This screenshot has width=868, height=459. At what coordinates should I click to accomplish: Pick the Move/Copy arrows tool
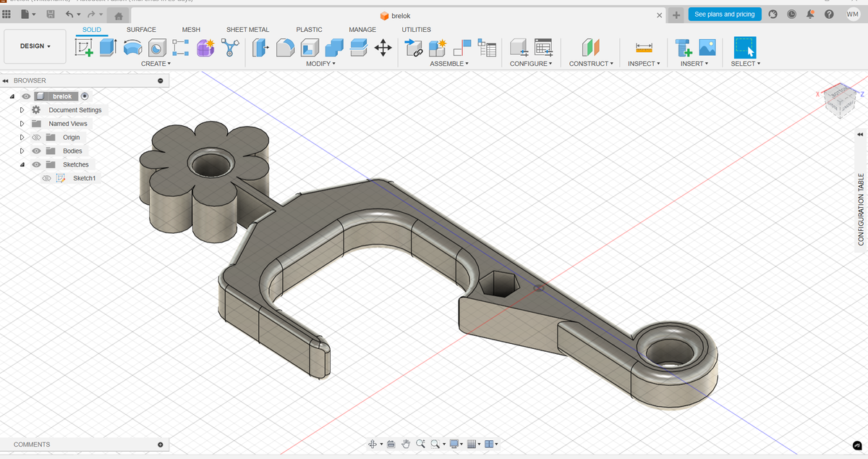tap(383, 48)
